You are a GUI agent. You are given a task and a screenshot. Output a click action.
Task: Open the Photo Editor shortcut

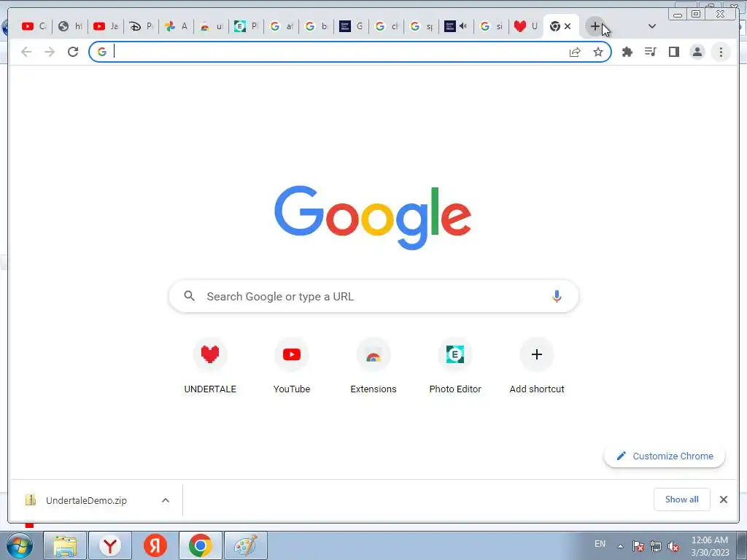[x=455, y=366]
